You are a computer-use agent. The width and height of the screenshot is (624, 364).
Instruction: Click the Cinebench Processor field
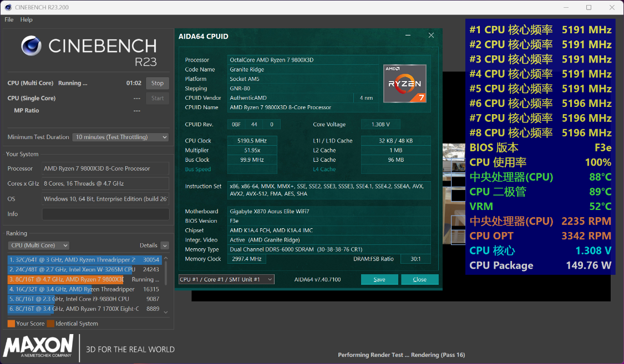pos(105,168)
